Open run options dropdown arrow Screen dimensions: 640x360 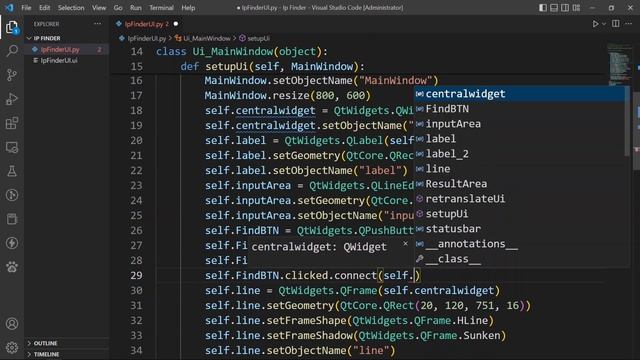604,24
